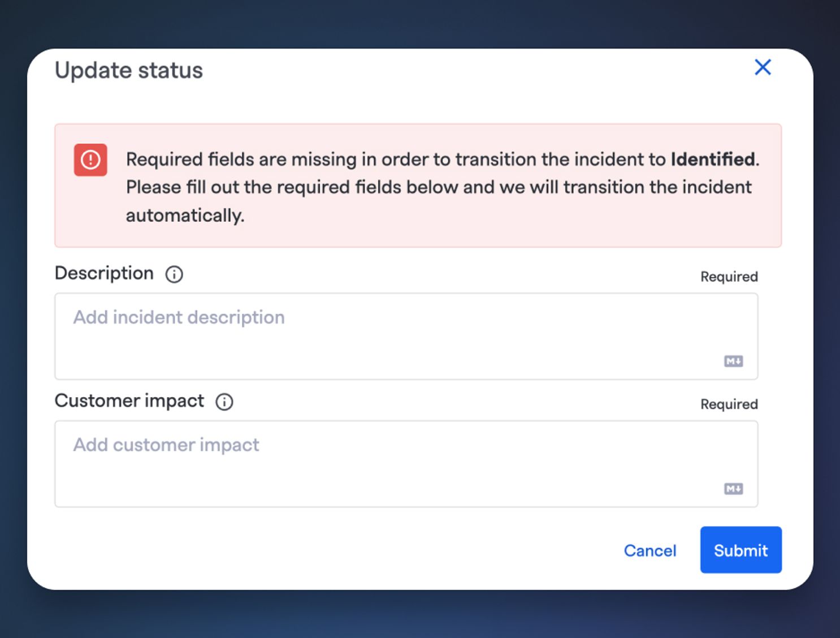
Task: Click the bold word Identified in alert
Action: point(713,159)
